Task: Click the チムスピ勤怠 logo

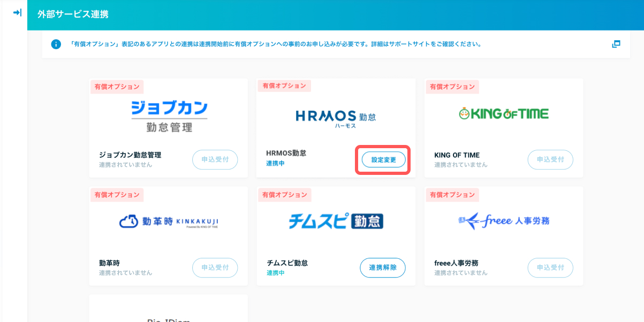Action: click(336, 221)
